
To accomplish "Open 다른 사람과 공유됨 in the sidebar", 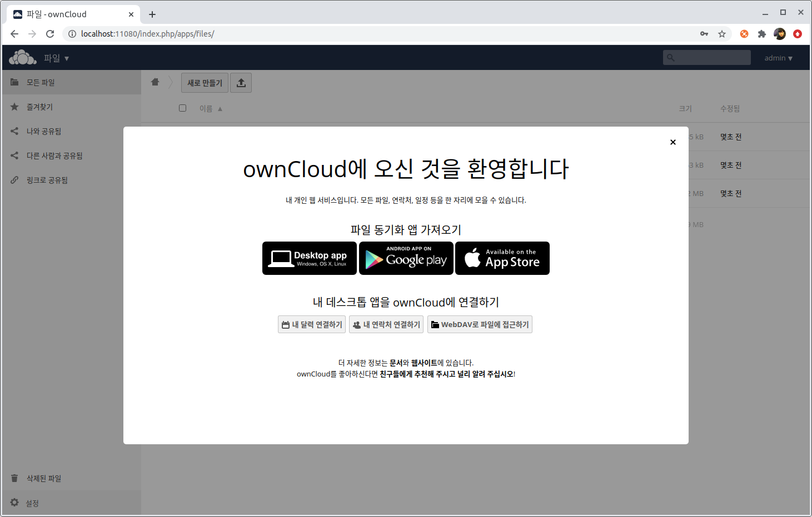I will tap(72, 155).
